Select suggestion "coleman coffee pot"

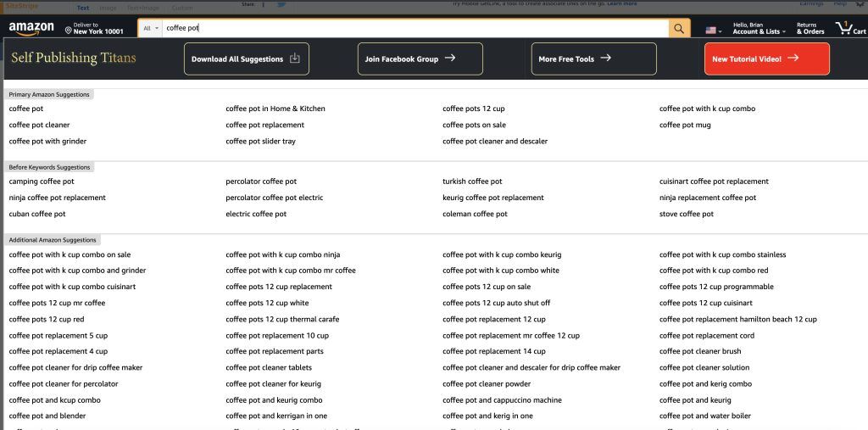pos(475,214)
